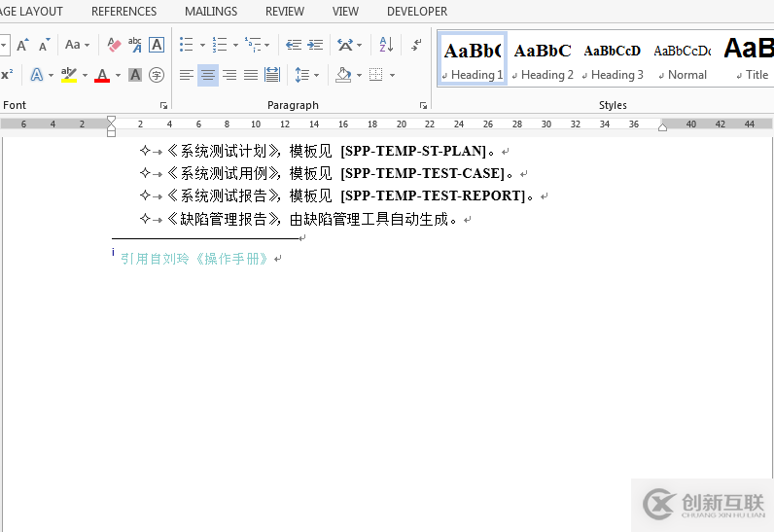Click first line indent marker on ruler
This screenshot has height=532, width=774.
(x=111, y=120)
